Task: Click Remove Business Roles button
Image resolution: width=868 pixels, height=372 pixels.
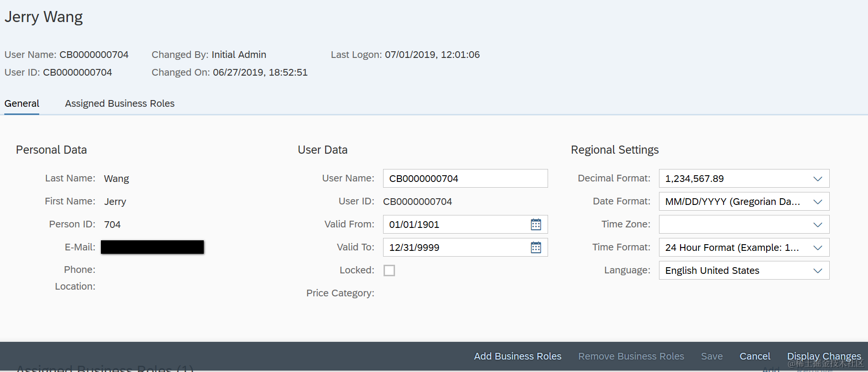Action: coord(631,356)
